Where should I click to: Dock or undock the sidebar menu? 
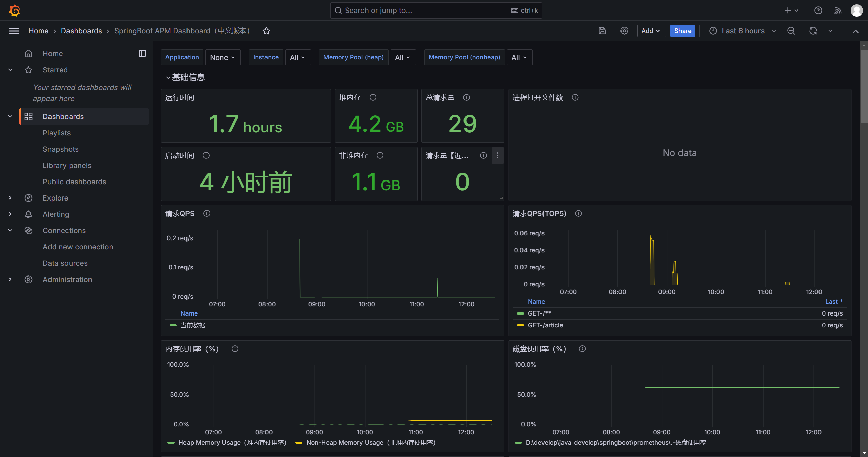coord(142,53)
